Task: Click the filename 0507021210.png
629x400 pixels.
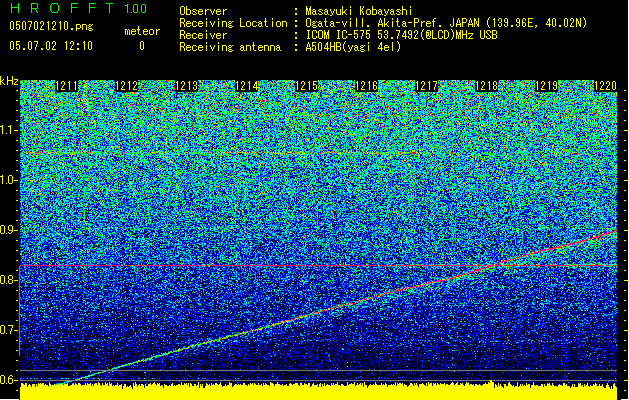Action: [51, 26]
